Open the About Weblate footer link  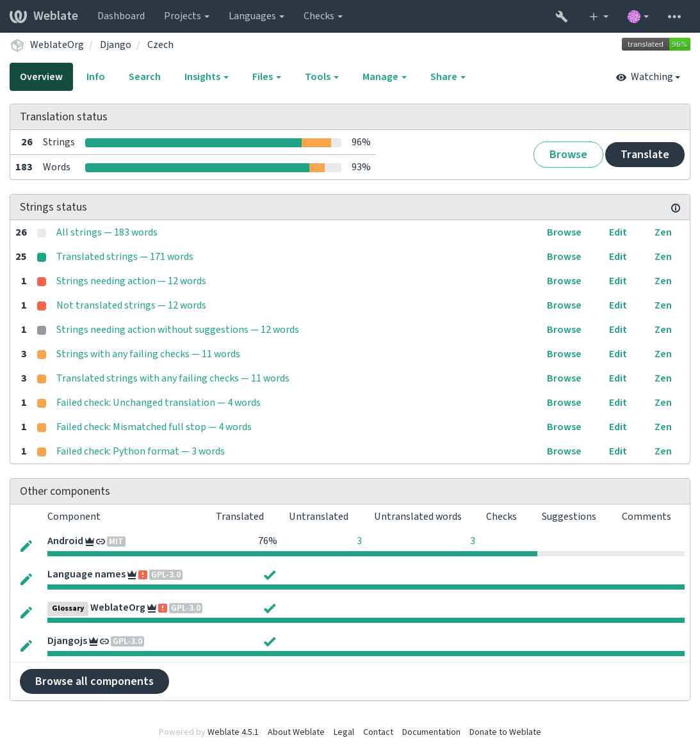click(296, 732)
